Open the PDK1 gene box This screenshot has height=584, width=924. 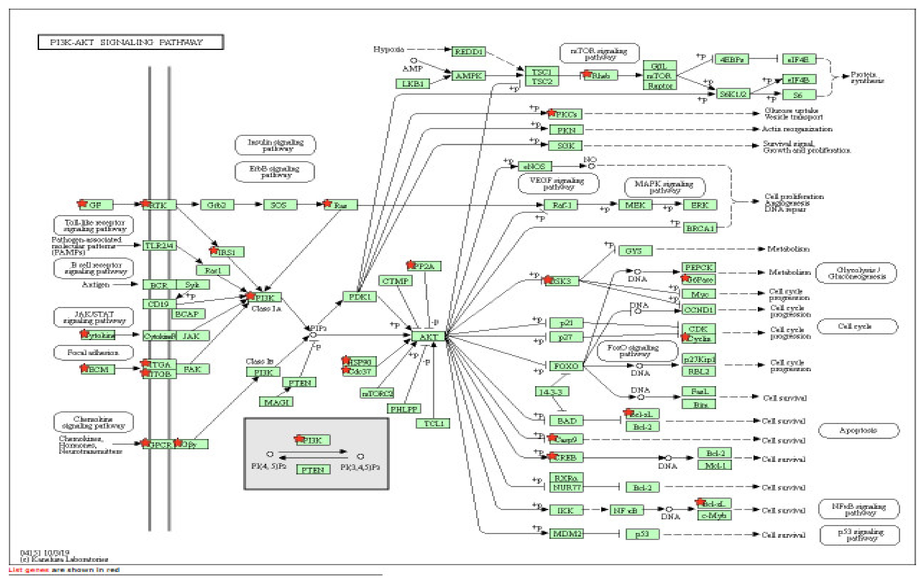pyautogui.click(x=360, y=297)
